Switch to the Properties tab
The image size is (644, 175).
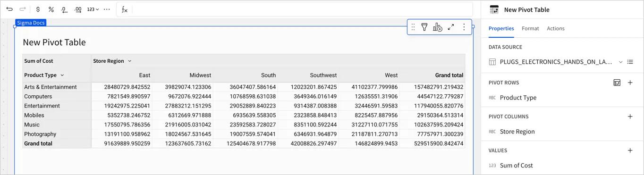click(501, 28)
